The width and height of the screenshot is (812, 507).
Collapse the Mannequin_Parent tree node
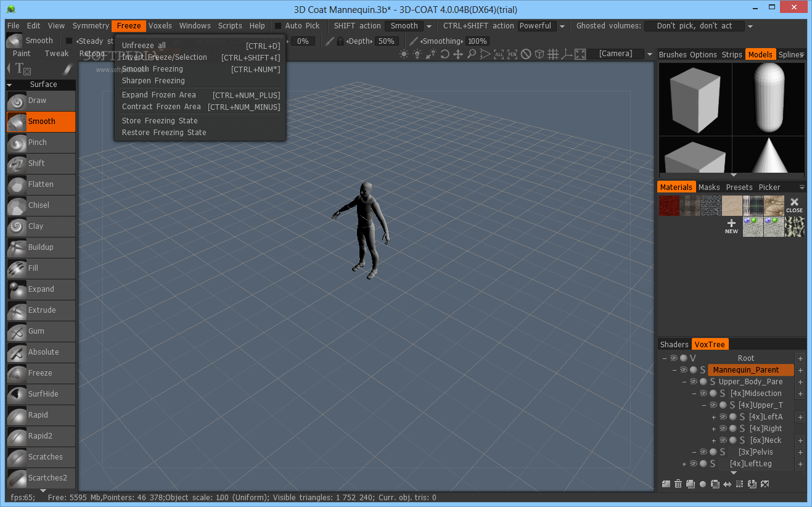675,370
